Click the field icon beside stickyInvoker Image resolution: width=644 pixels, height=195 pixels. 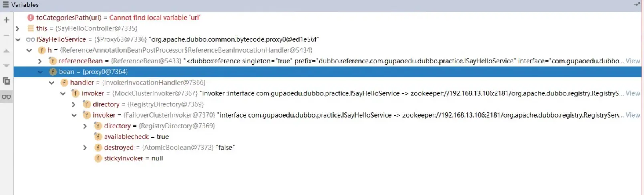pos(98,158)
